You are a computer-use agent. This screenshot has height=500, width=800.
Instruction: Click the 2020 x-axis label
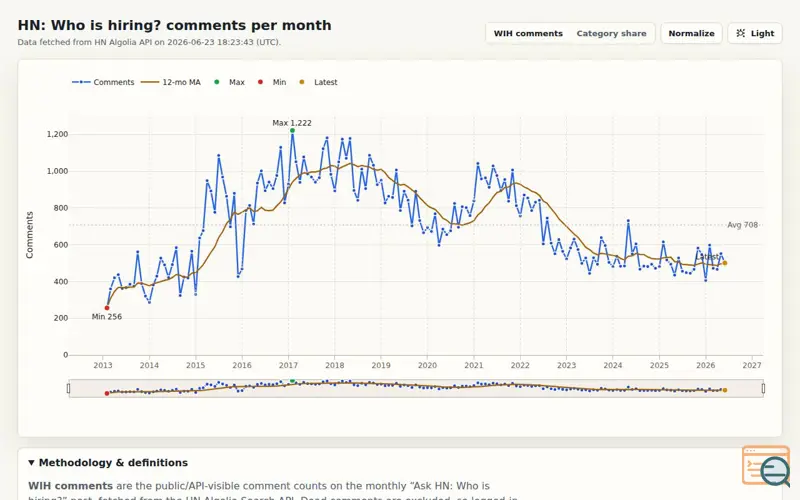pyautogui.click(x=428, y=365)
